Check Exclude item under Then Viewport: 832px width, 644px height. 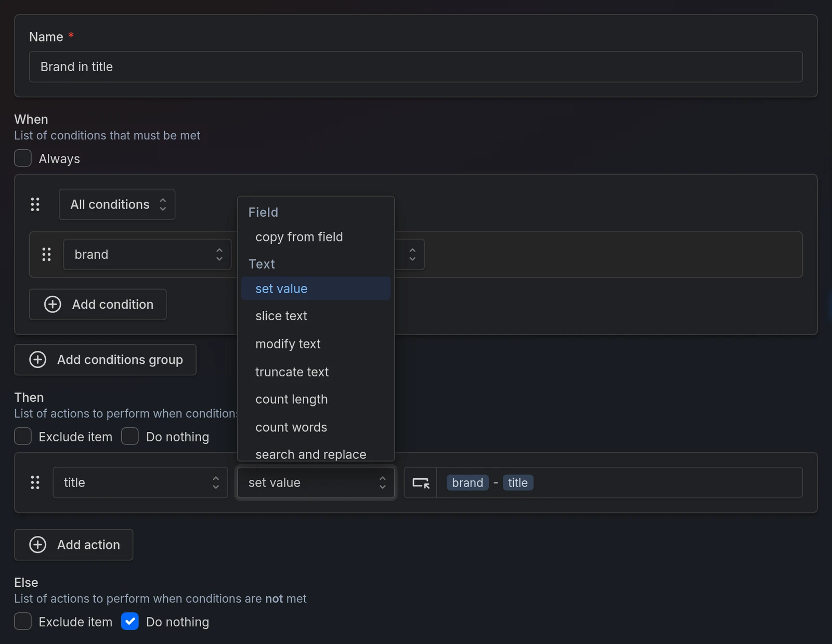[23, 437]
